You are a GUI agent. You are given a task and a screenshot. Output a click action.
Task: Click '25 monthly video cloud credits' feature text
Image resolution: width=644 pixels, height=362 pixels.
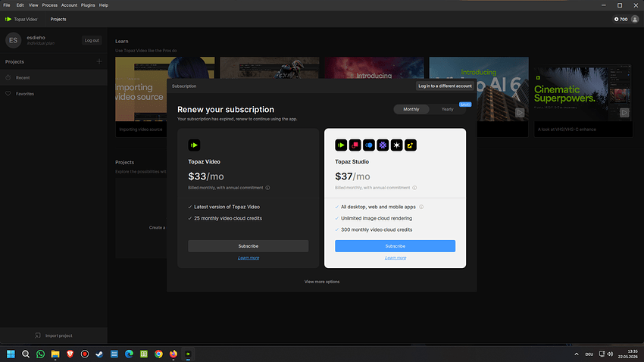pos(228,218)
